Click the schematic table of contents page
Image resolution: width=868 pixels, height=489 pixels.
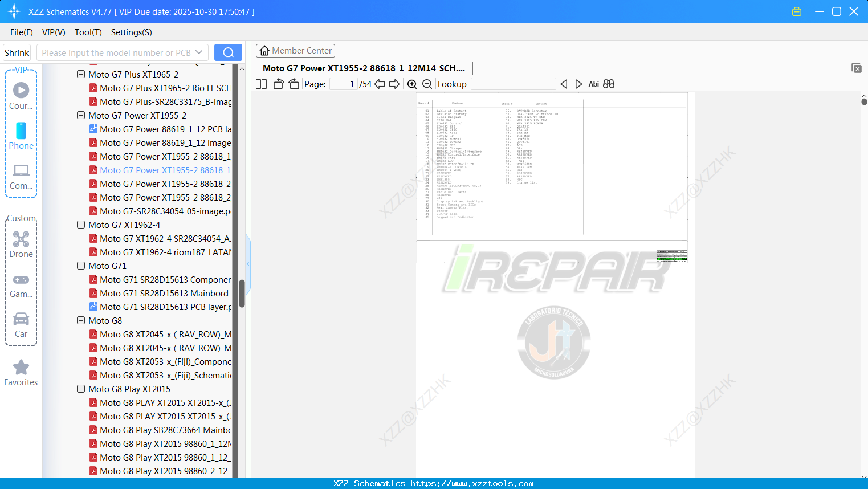click(552, 177)
